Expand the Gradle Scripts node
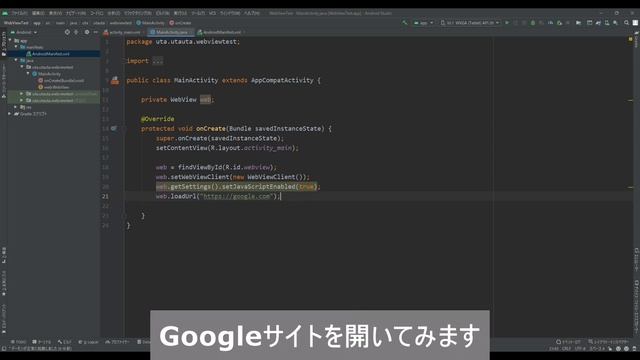Screen dimensions: 640x360 click(10, 114)
